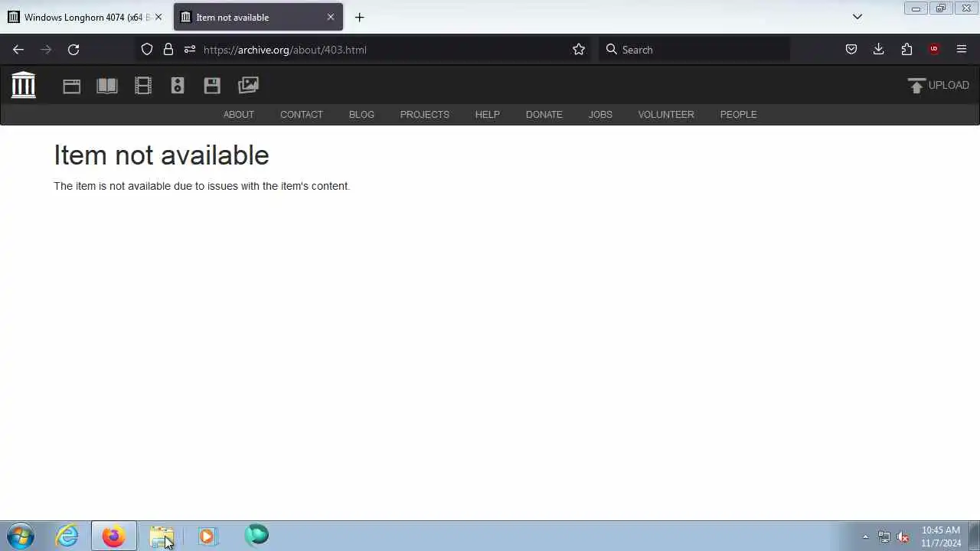Open the Downloads panel
This screenshot has height=551, width=980.
tap(879, 50)
